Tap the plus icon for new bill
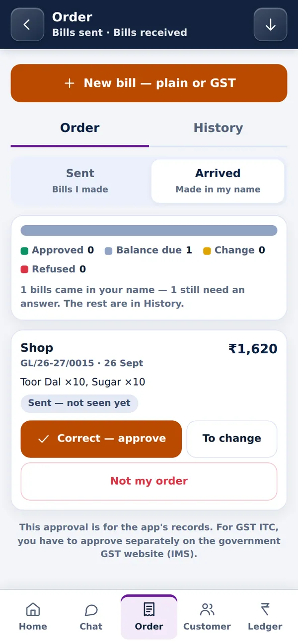 click(x=70, y=83)
